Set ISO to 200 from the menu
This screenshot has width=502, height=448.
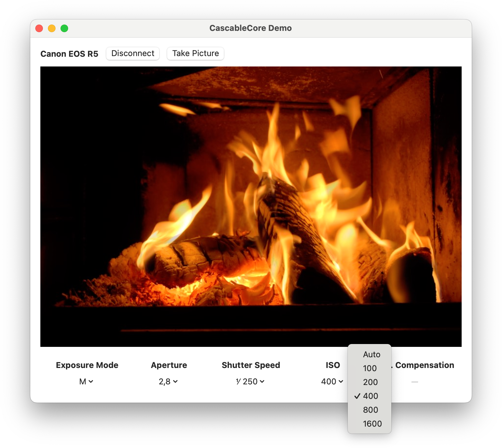click(370, 382)
